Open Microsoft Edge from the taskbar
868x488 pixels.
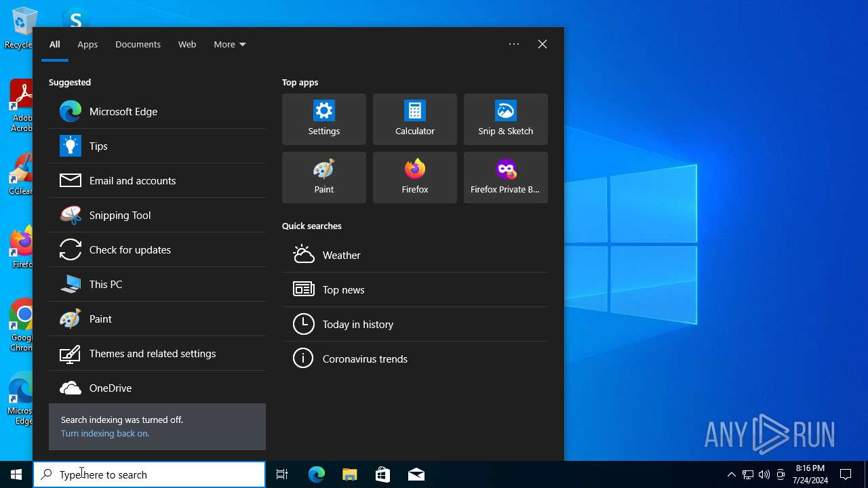coord(317,474)
